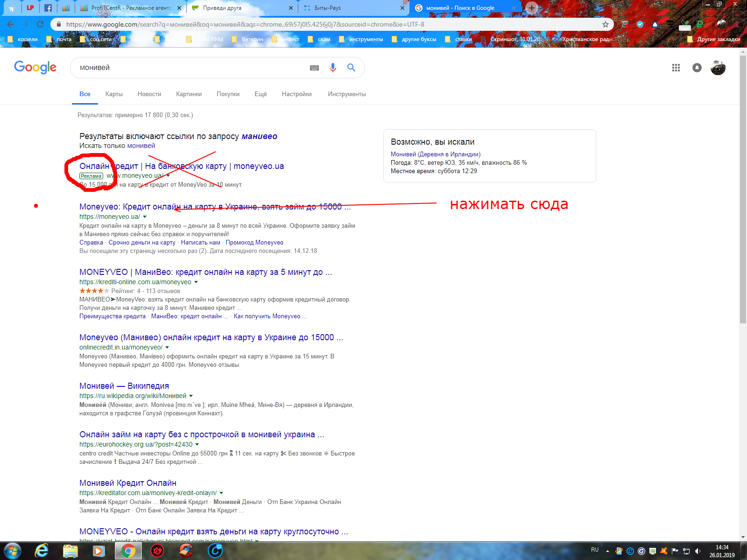Select the Картинки search tab
The image size is (747, 560).
click(x=189, y=94)
